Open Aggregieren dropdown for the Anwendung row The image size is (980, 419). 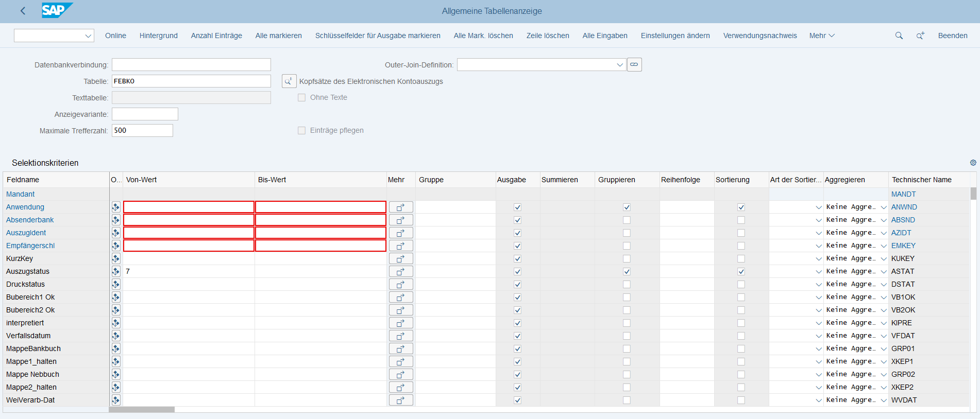(x=884, y=207)
